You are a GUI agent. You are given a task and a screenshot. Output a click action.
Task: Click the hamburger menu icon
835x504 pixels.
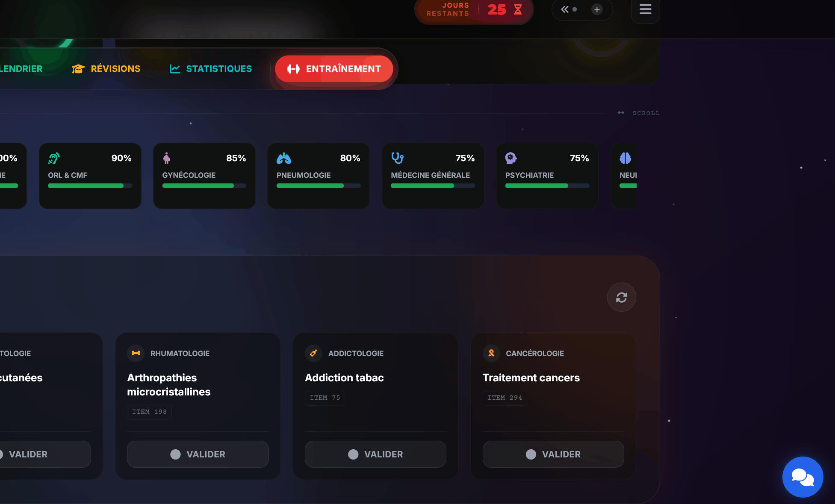click(645, 9)
